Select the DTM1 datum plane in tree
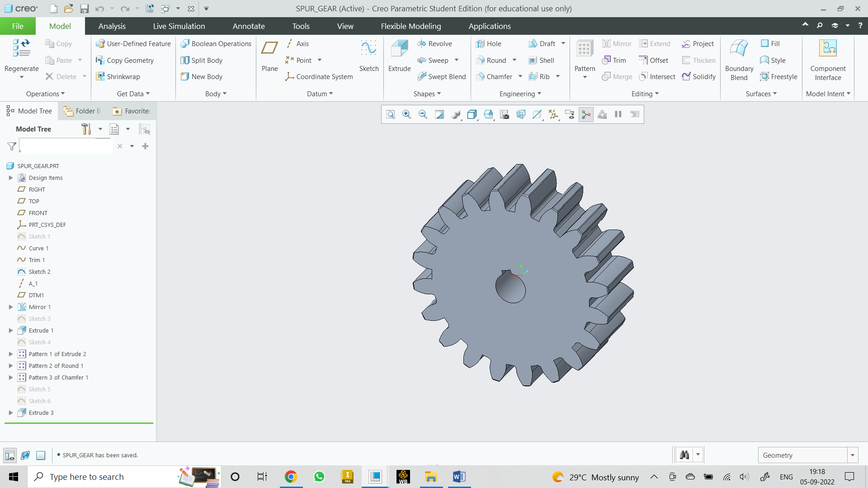 pos(36,296)
